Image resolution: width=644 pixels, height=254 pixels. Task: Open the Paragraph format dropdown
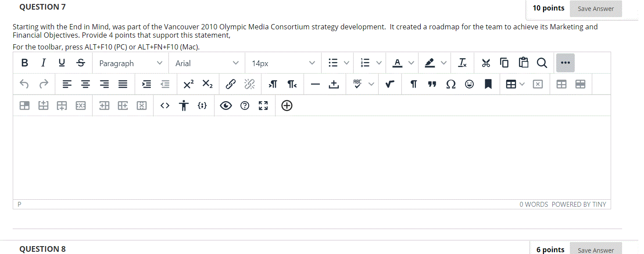131,63
